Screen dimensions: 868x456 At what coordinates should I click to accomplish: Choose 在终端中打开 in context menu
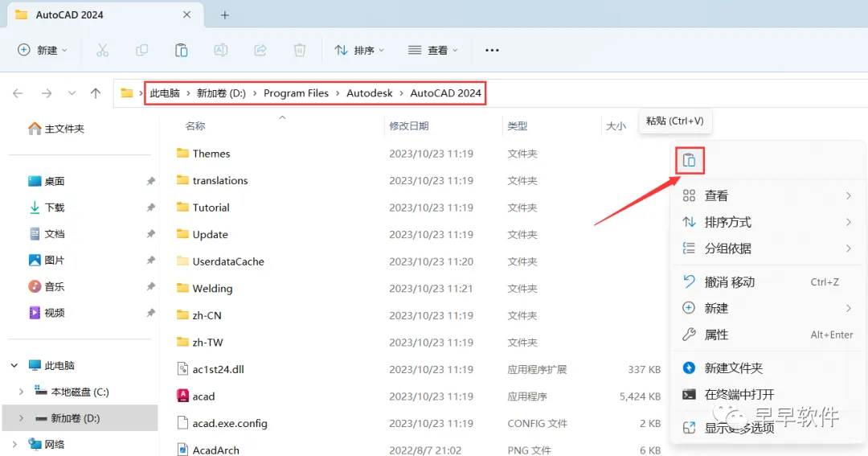click(x=768, y=395)
